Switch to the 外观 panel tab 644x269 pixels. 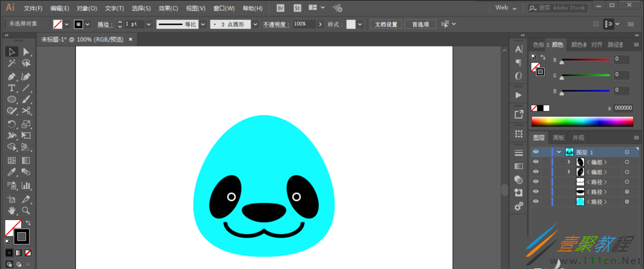578,138
